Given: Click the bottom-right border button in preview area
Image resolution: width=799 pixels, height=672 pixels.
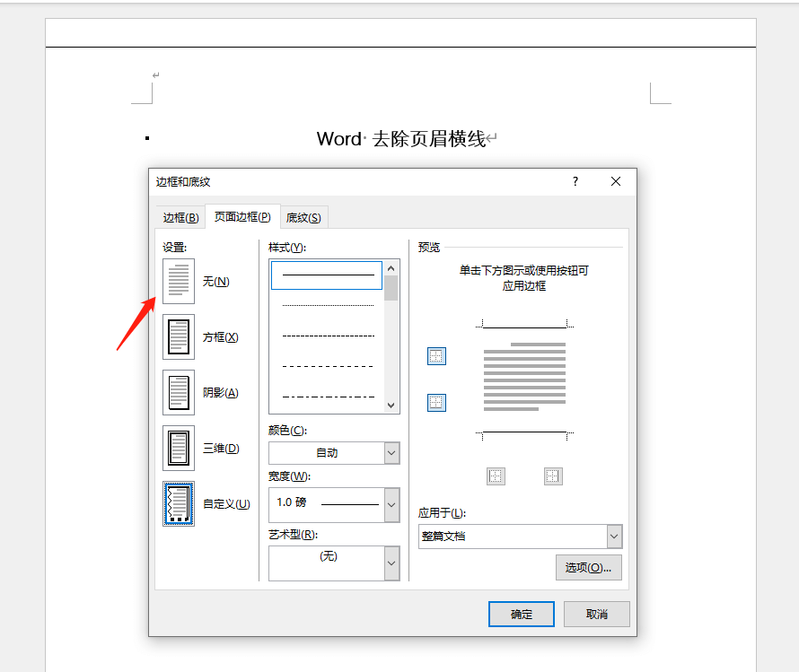Looking at the screenshot, I should [553, 476].
